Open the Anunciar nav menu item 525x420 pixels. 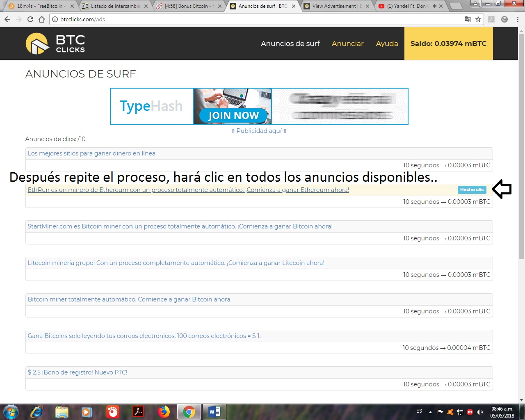348,43
